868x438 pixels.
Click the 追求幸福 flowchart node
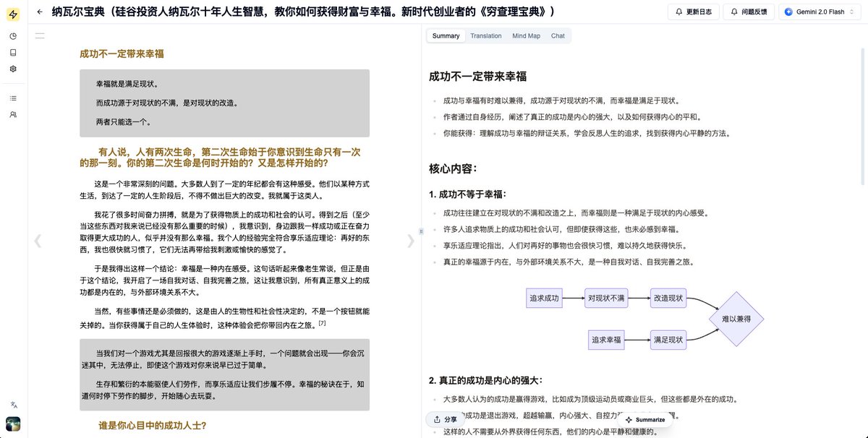coord(606,340)
